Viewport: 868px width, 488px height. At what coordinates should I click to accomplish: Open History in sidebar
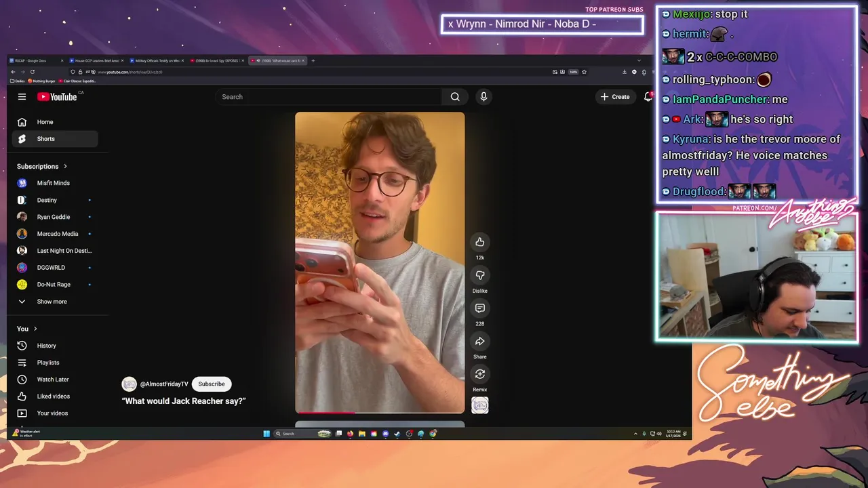(55, 346)
